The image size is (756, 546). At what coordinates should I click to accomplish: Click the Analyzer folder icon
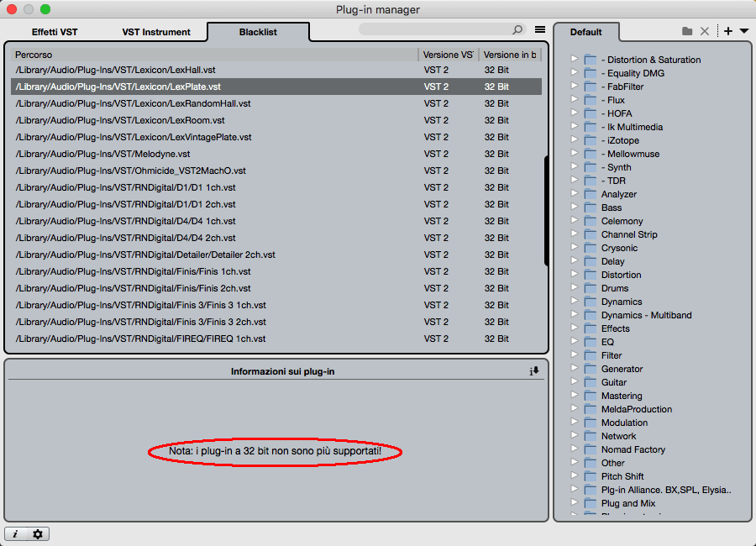591,194
